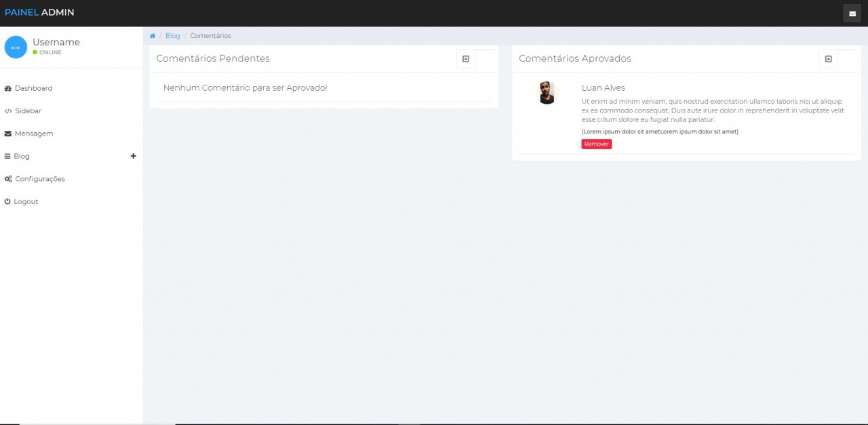Collapse the Comentários Aprovados panel
Screen dimensions: 868x425
[828, 59]
